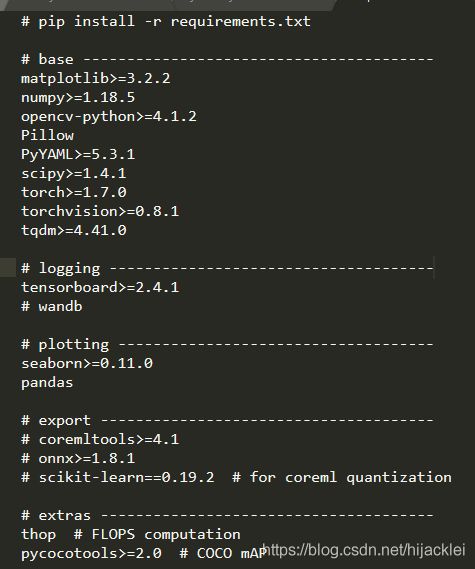Click the commented # wandb line
This screenshot has height=569, width=475.
coord(52,306)
